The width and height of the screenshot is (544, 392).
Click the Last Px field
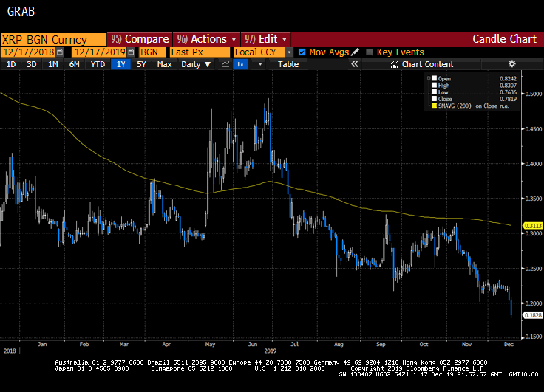pyautogui.click(x=200, y=52)
